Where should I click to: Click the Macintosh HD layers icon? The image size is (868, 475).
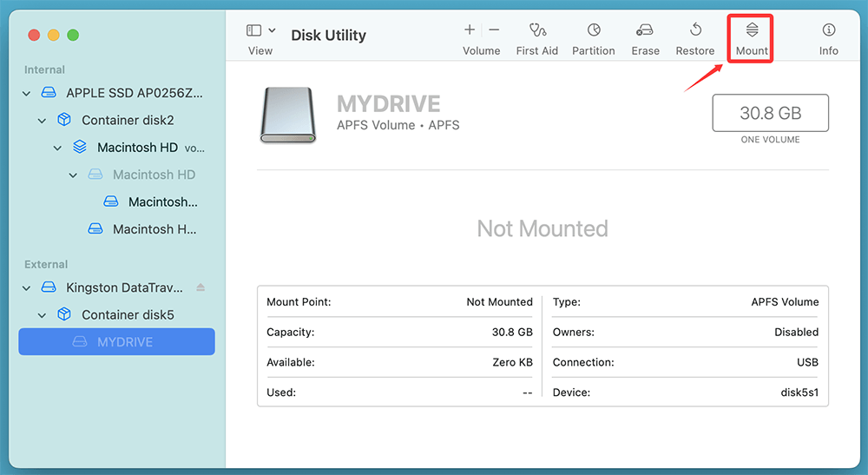(x=80, y=147)
